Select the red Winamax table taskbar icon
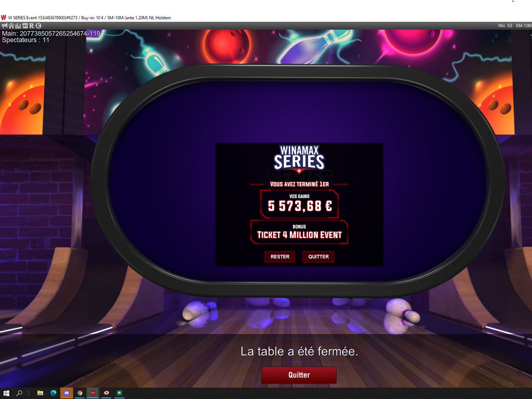The height and width of the screenshot is (399, 532). (x=93, y=393)
